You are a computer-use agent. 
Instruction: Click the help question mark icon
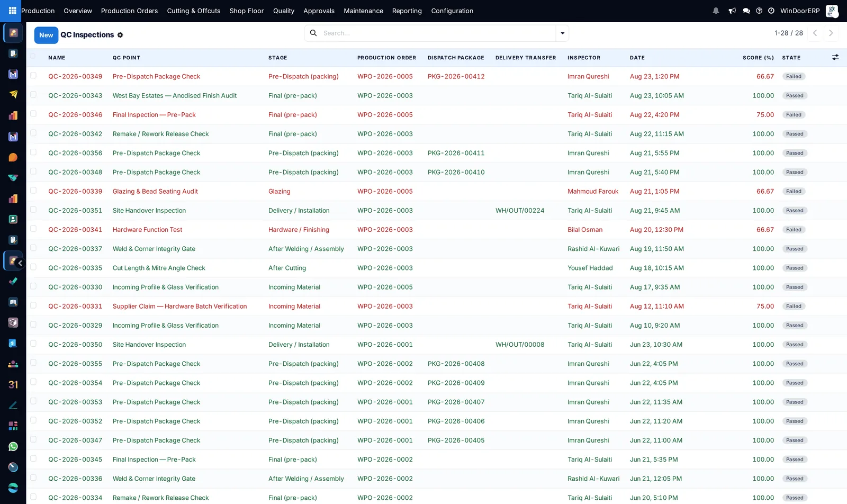tap(759, 11)
